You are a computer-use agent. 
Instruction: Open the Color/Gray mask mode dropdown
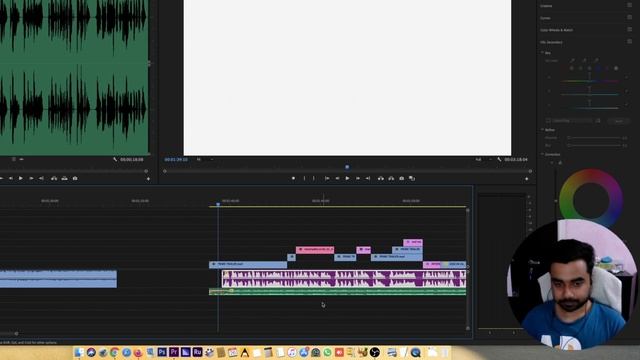point(573,121)
